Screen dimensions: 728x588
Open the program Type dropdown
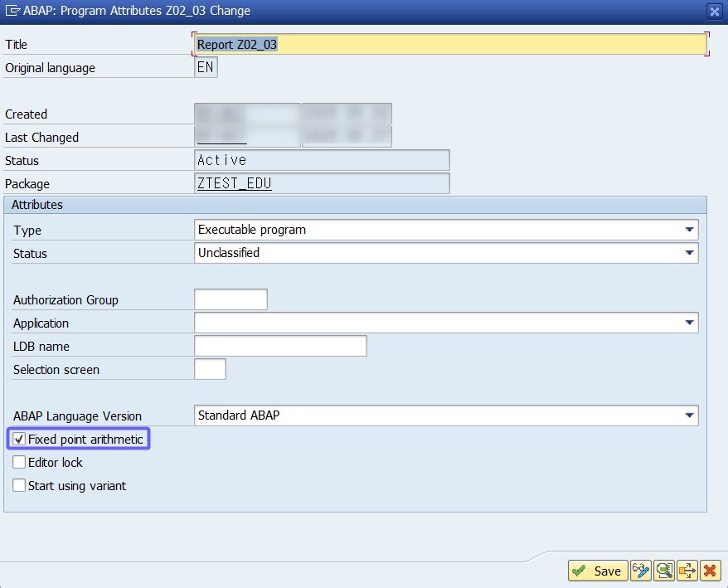[x=690, y=230]
